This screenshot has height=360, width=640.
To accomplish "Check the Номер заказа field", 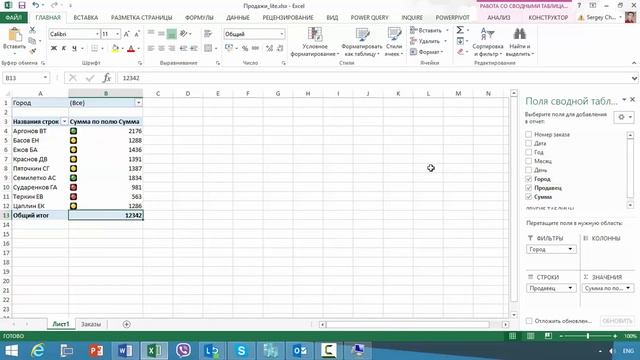I will pyautogui.click(x=529, y=134).
